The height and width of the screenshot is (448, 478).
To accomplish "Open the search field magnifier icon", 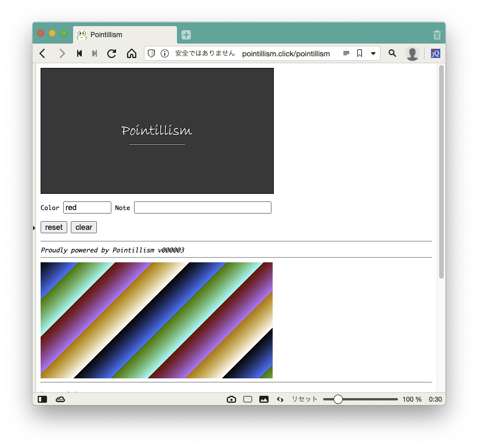I will pos(392,53).
